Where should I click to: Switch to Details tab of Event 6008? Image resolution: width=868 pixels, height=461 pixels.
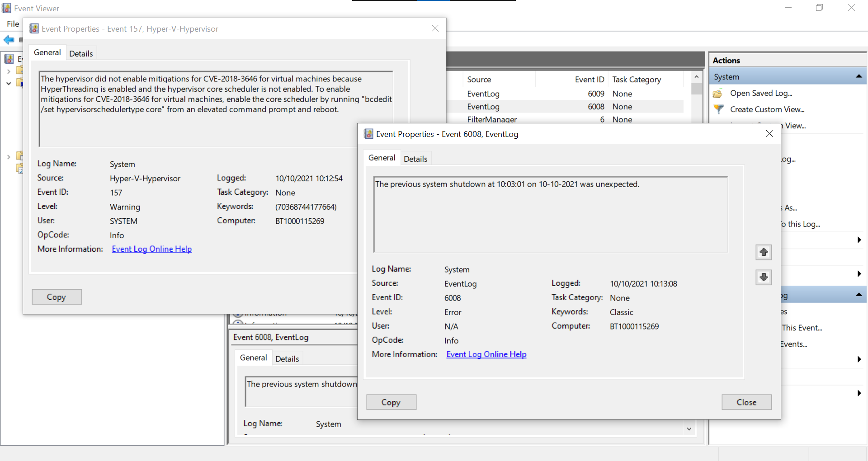[415, 158]
